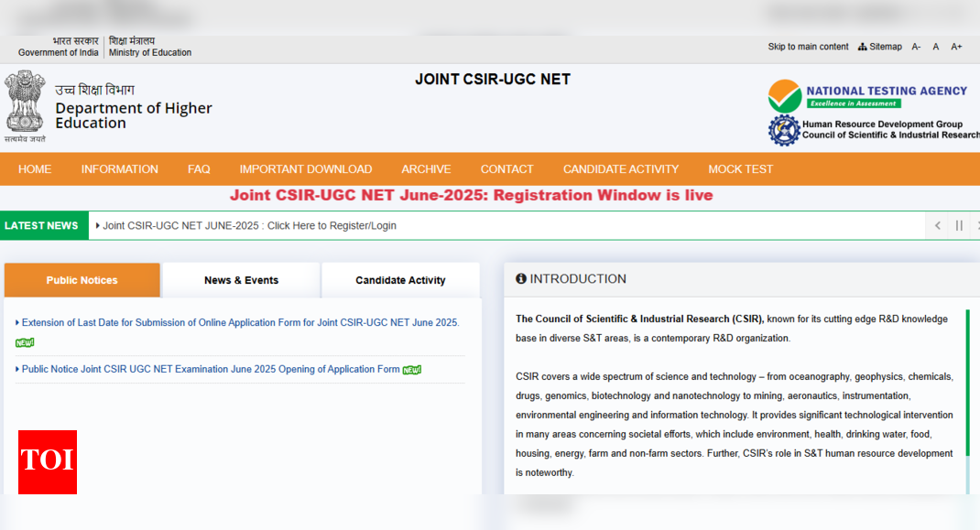
Task: Pause the latest news ticker
Action: coord(959,226)
